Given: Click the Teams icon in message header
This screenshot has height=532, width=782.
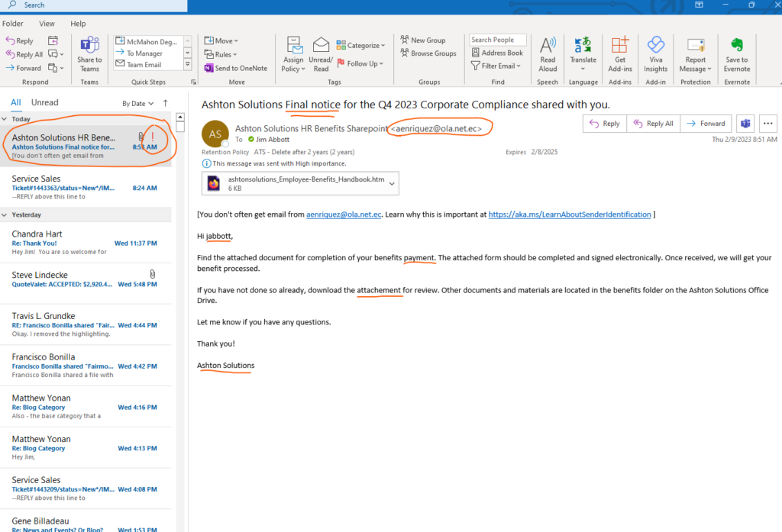Looking at the screenshot, I should point(745,123).
